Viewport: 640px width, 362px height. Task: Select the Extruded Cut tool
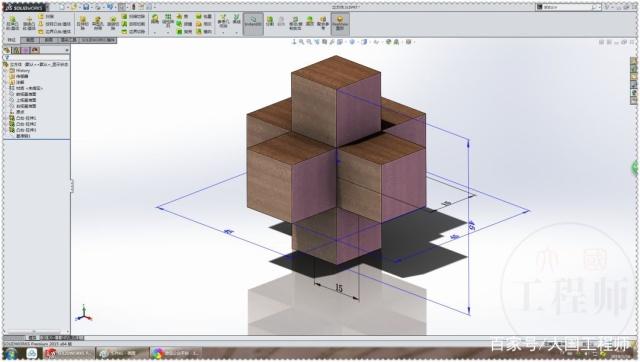(82, 22)
